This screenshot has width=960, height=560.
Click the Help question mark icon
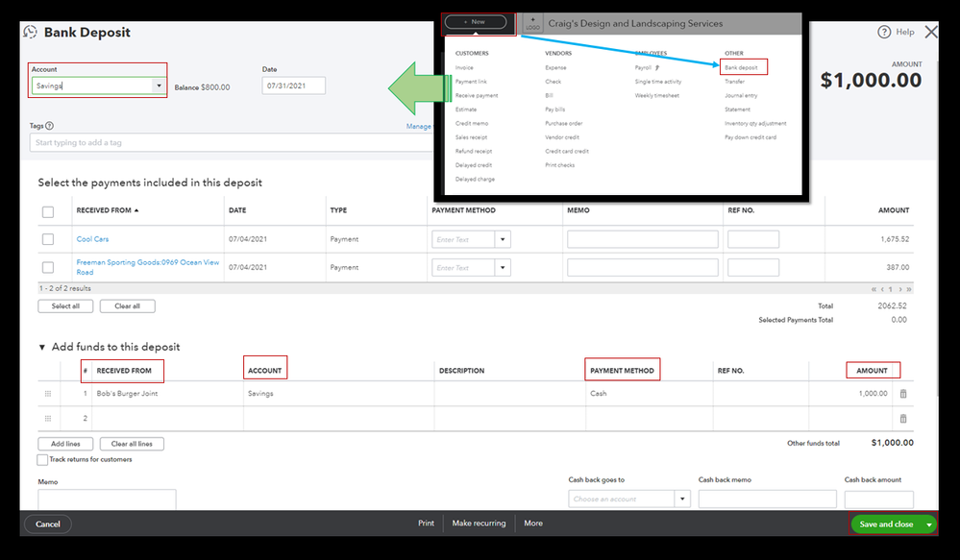coord(884,32)
